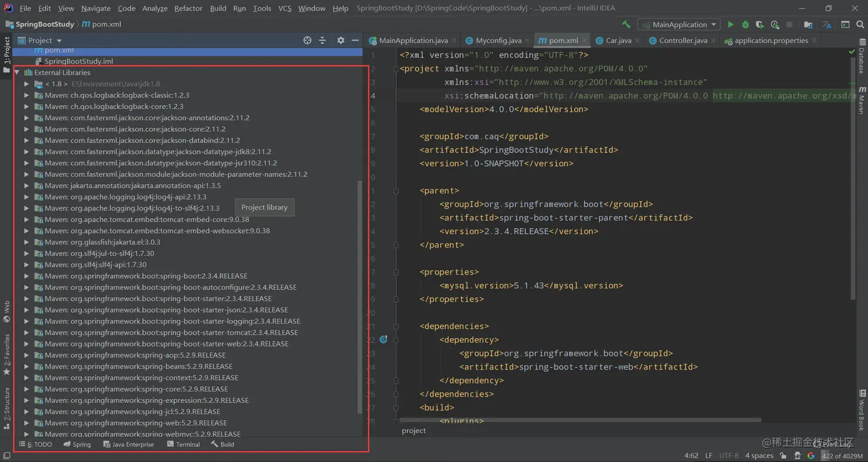Screen dimensions: 868x462
Task: Click the SpringBootStudy breadcrumb in navigation bar
Action: pyautogui.click(x=40, y=25)
